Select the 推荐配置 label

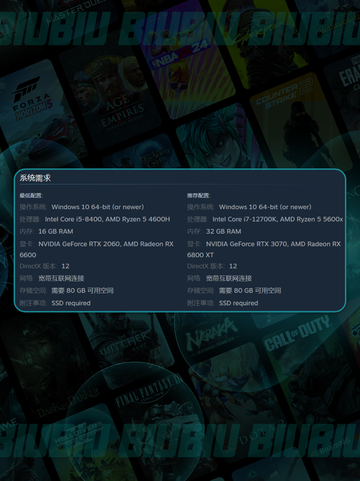pos(198,195)
